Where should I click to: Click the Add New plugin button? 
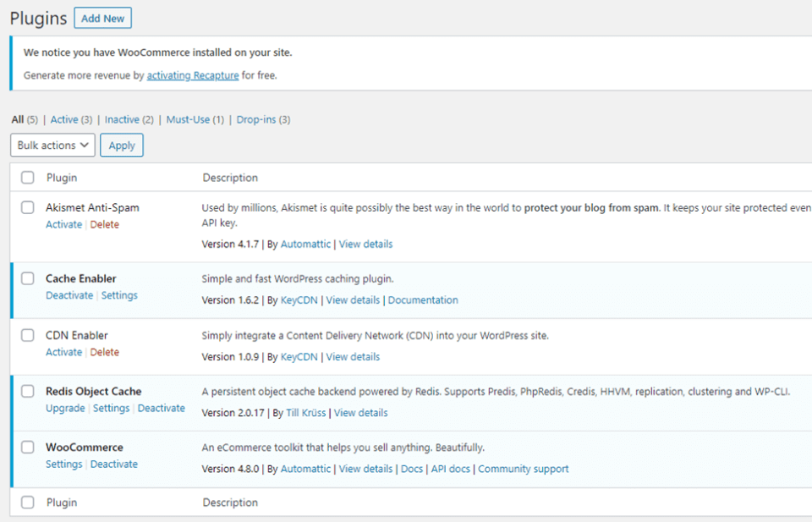tap(102, 19)
